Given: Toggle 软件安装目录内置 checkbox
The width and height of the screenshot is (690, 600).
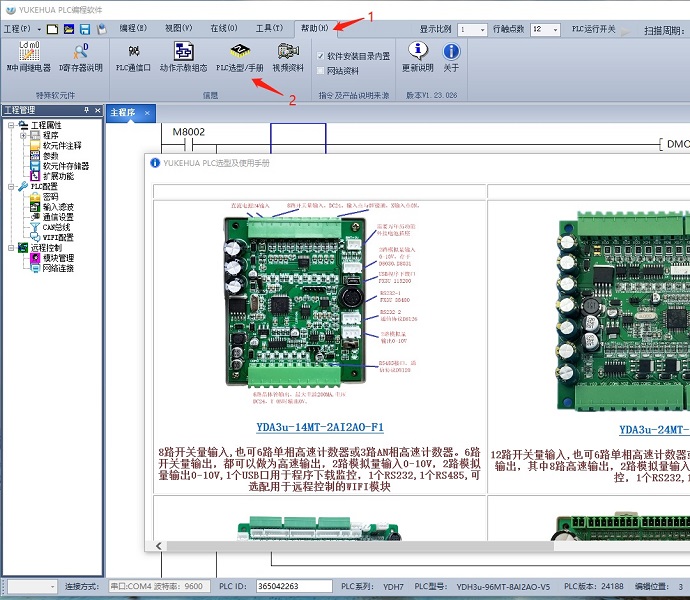Looking at the screenshot, I should coord(320,56).
